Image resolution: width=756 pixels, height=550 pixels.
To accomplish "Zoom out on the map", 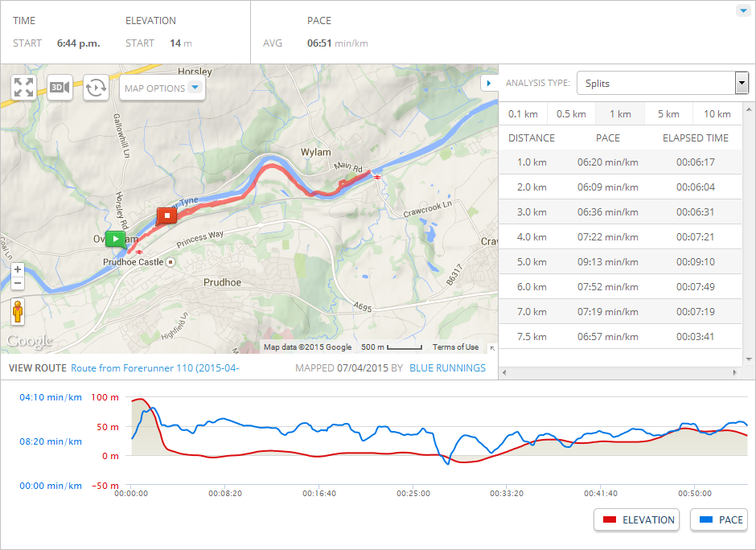I will click(17, 284).
